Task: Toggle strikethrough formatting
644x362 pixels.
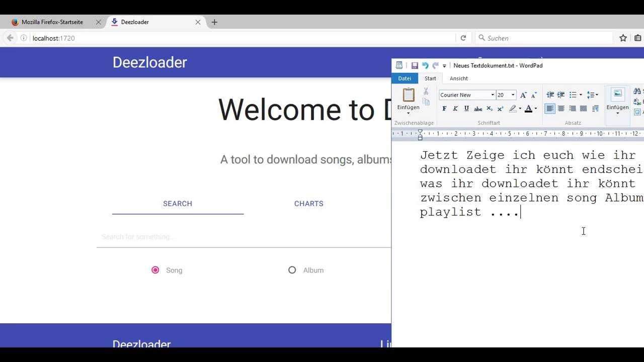Action: [478, 109]
